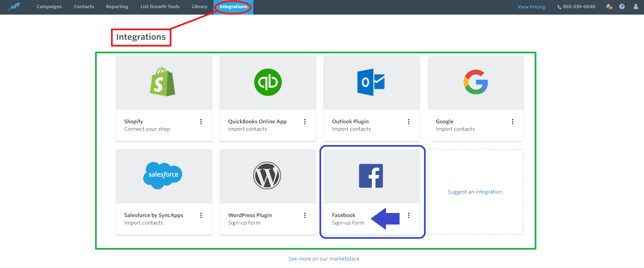This screenshot has height=268, width=644.
Task: Click the Connect your shop text
Action: [x=147, y=129]
